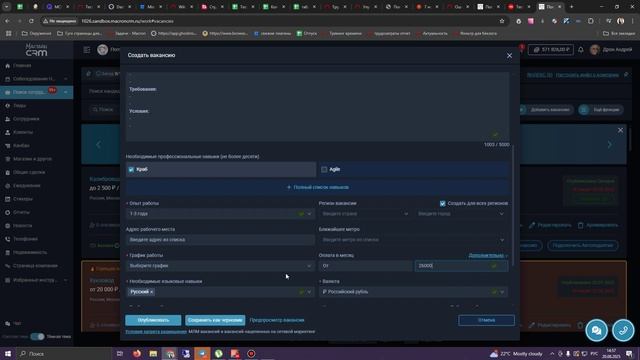Open Ежедневник in sidebar
640x360 pixels.
pos(26,186)
